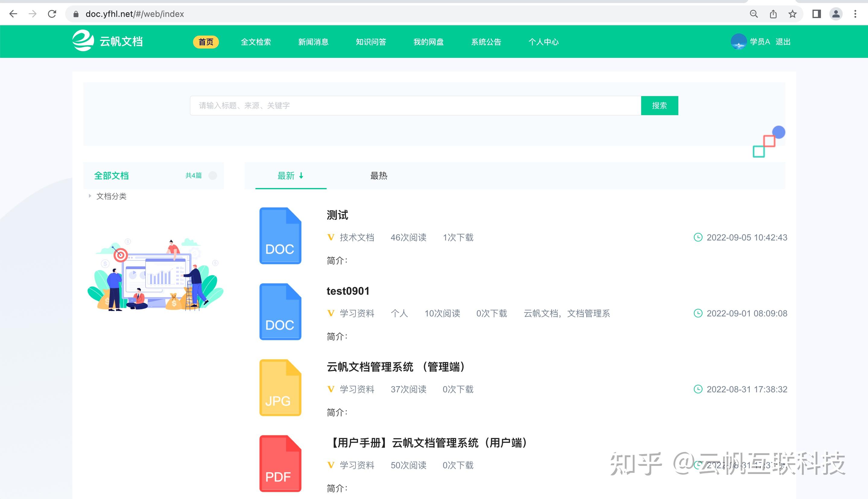
Task: Click the lock icon in the address bar
Action: tap(76, 14)
